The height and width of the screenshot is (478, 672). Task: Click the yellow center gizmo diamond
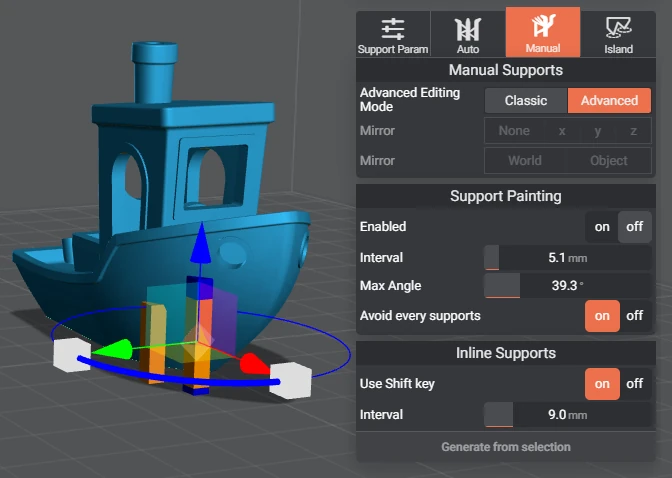197,343
